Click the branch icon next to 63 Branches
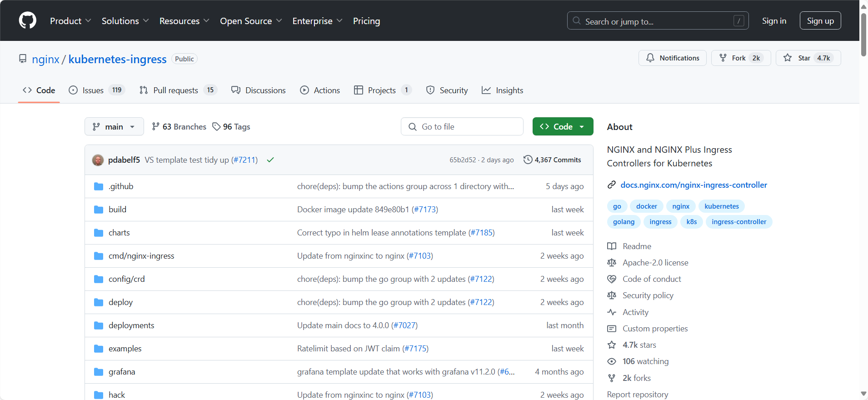The width and height of the screenshot is (868, 400). (156, 126)
